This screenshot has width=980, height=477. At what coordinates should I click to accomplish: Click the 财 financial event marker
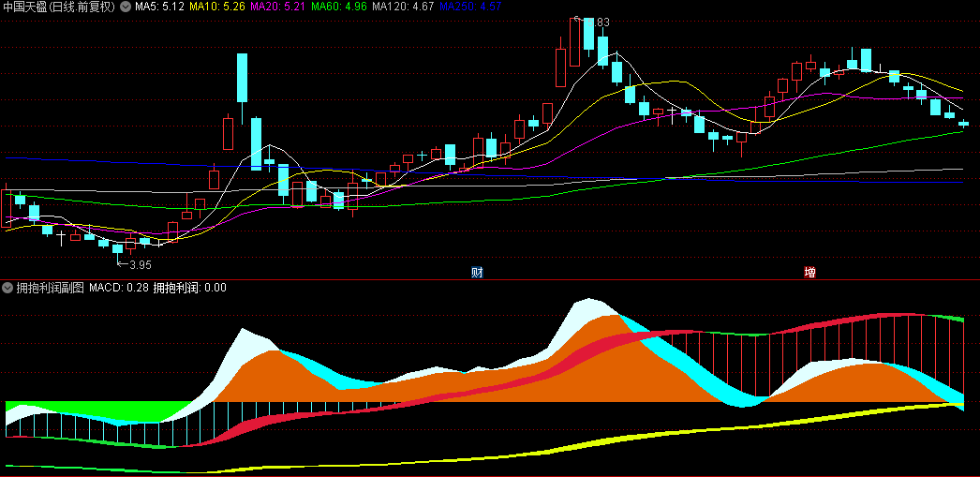tap(478, 272)
